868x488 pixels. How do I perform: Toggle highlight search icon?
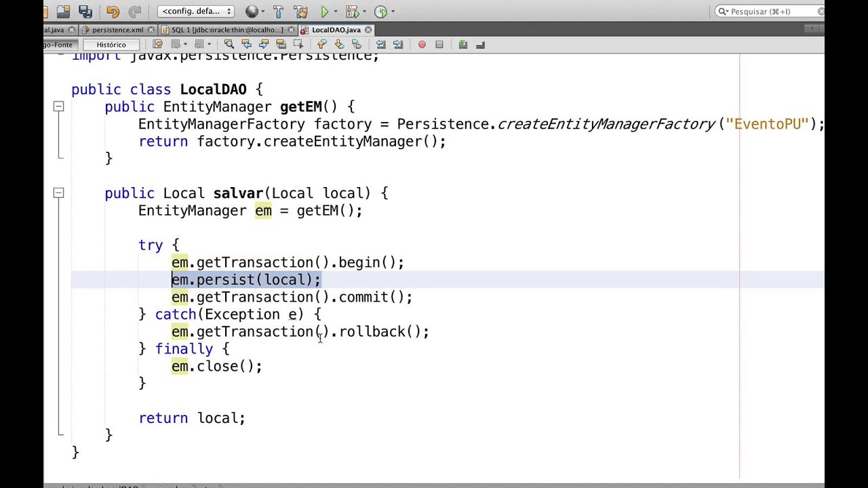(281, 45)
